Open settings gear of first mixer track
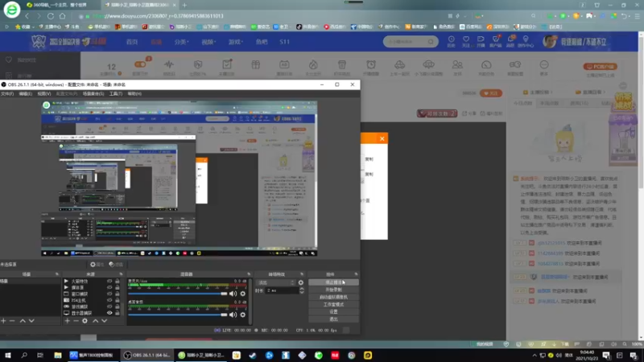Viewport: 644px width, 362px height. 243,294
